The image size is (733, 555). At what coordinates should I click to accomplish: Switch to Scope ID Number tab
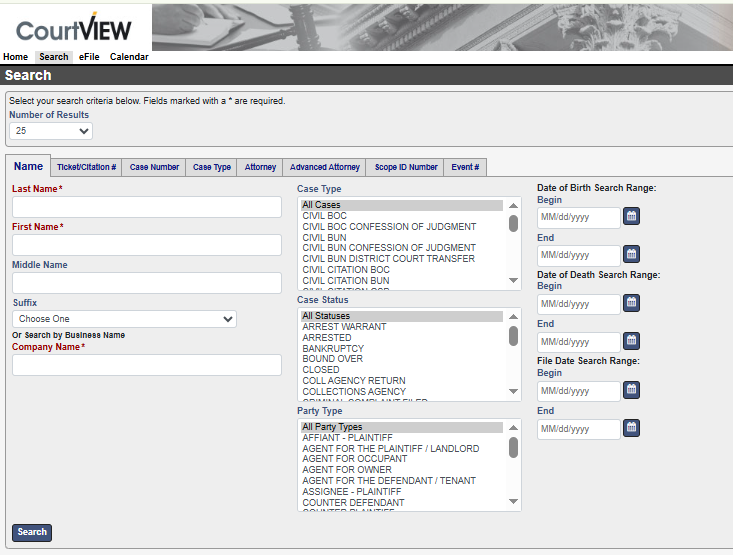pyautogui.click(x=406, y=167)
